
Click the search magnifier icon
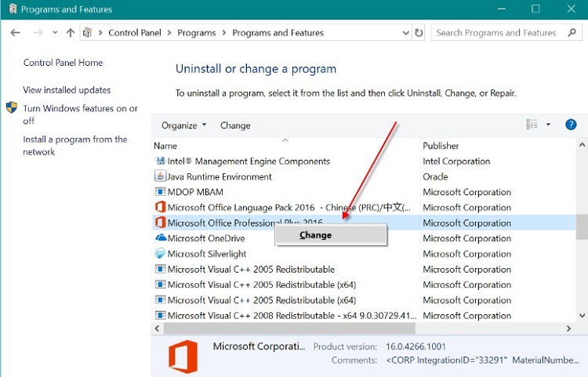point(572,33)
